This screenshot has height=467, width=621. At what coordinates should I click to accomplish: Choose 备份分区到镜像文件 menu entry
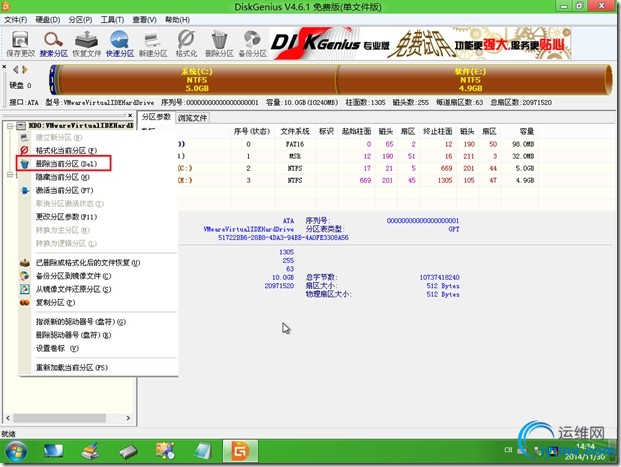98,276
